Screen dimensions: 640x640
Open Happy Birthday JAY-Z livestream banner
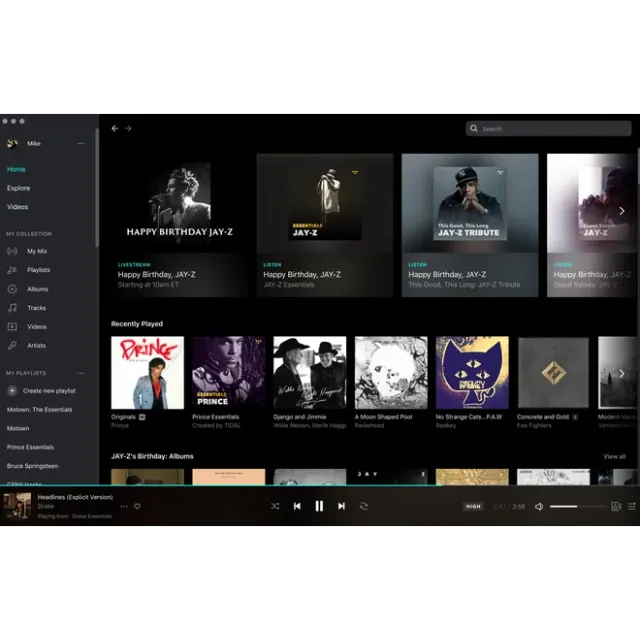pyautogui.click(x=180, y=225)
